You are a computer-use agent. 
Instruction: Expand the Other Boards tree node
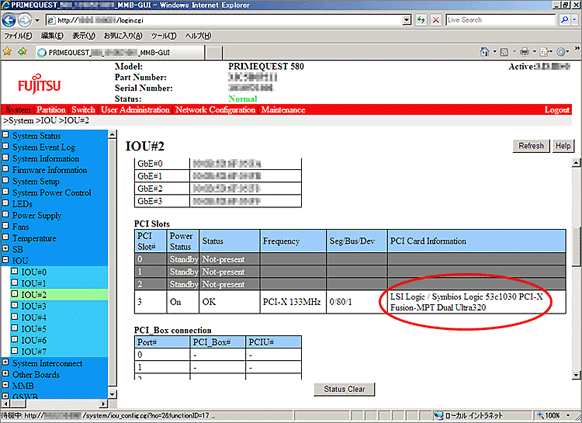click(x=6, y=373)
